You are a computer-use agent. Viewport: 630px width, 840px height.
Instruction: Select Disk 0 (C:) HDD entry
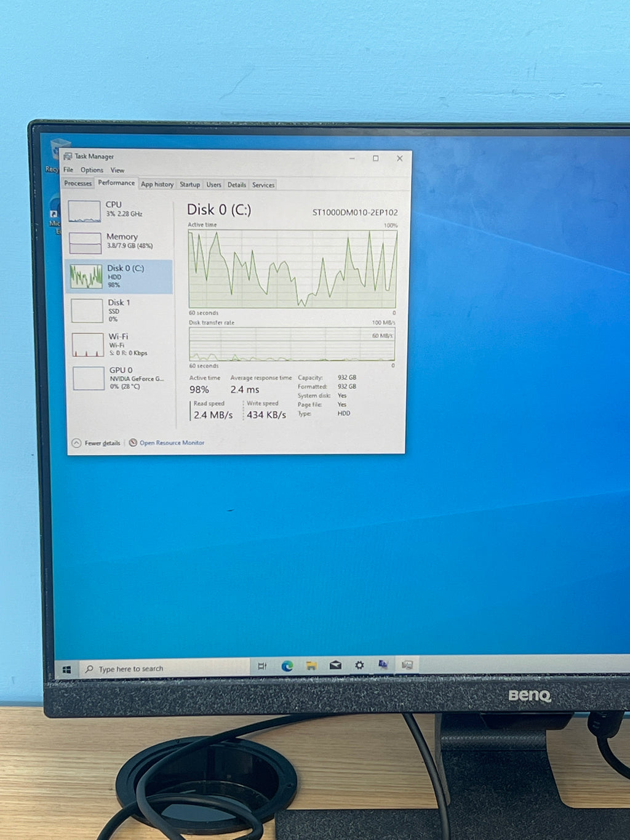(x=119, y=276)
